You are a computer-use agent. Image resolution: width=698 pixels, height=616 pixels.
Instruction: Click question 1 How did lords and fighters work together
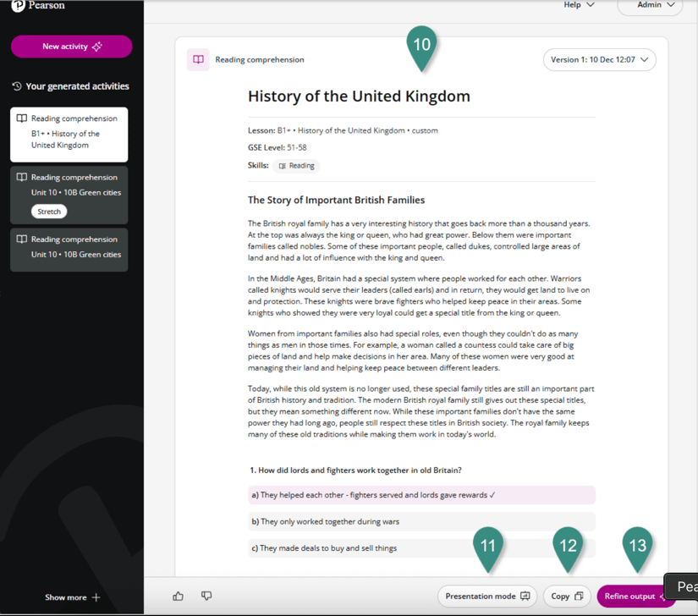tap(355, 470)
